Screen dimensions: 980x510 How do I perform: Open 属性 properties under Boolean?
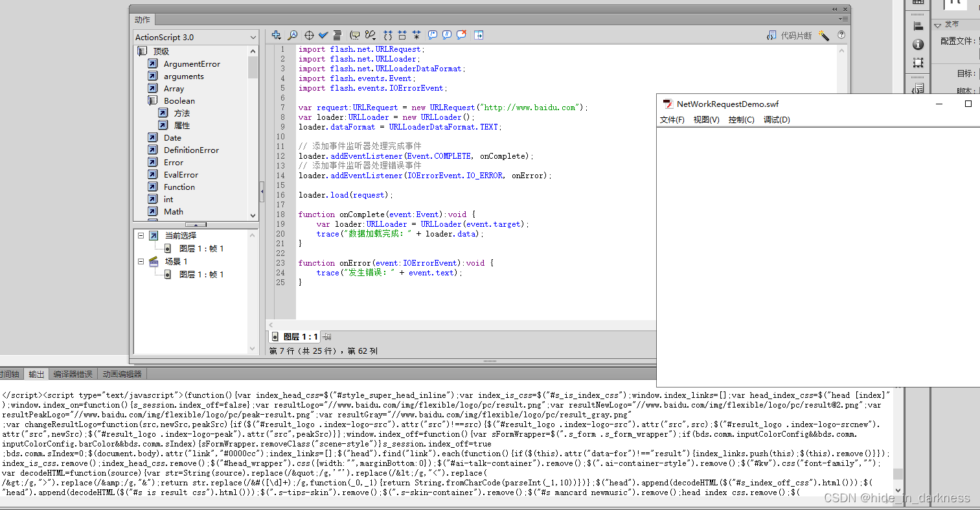(x=181, y=125)
